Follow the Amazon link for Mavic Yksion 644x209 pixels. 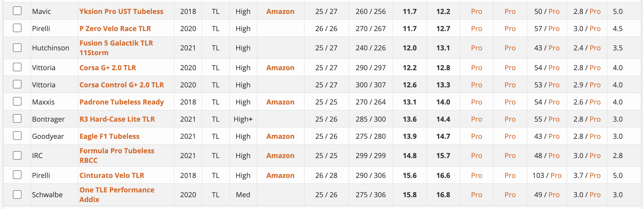tap(280, 11)
